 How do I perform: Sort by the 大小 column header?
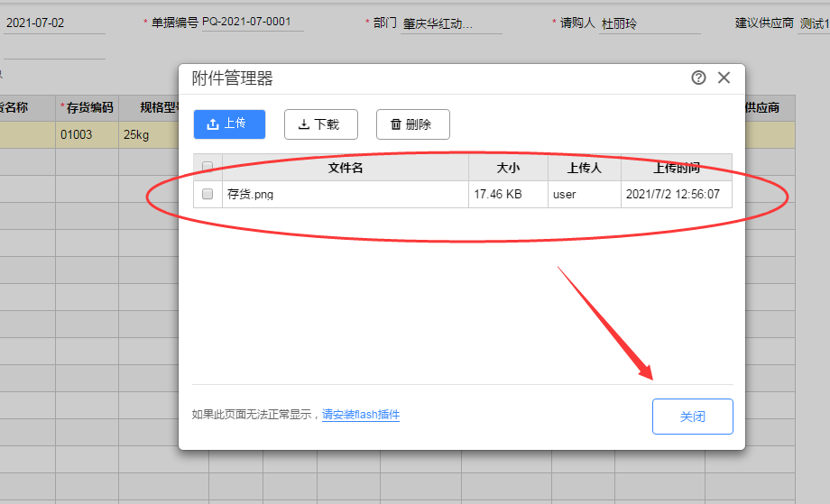pos(508,168)
